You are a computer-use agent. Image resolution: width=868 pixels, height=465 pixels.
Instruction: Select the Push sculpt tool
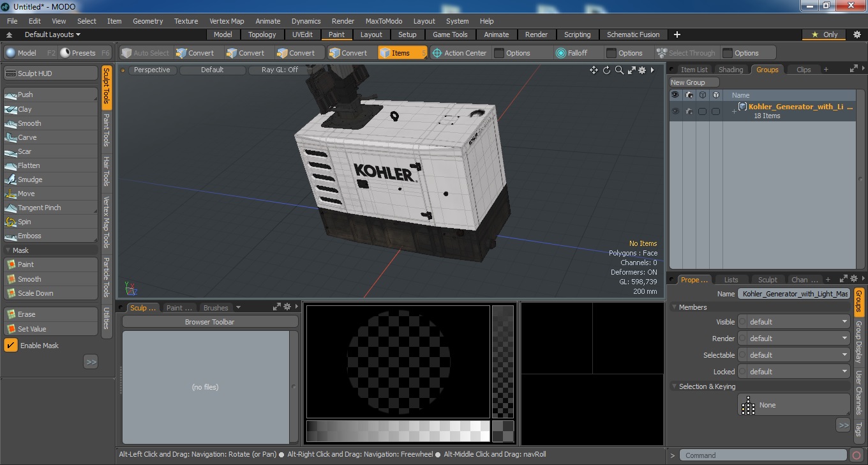pyautogui.click(x=50, y=95)
